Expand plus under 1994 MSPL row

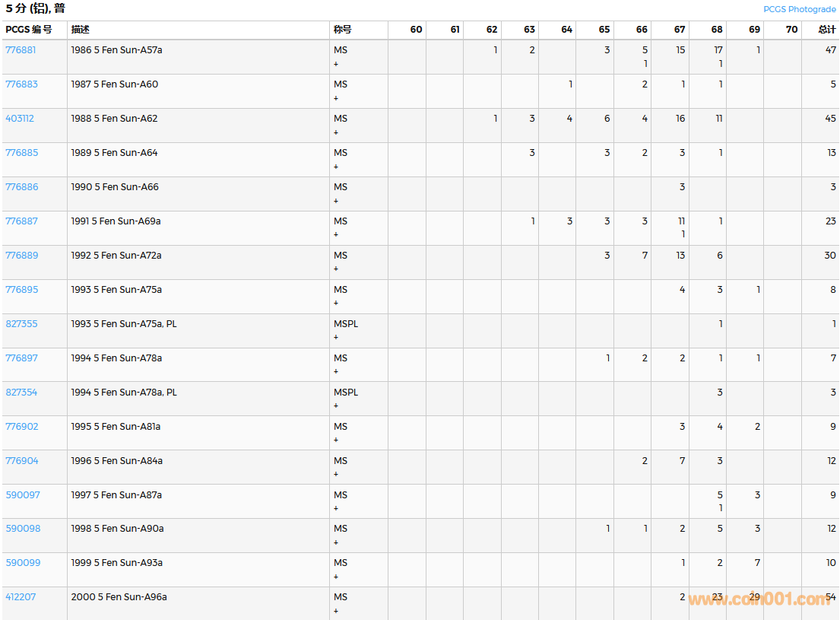pyautogui.click(x=336, y=406)
